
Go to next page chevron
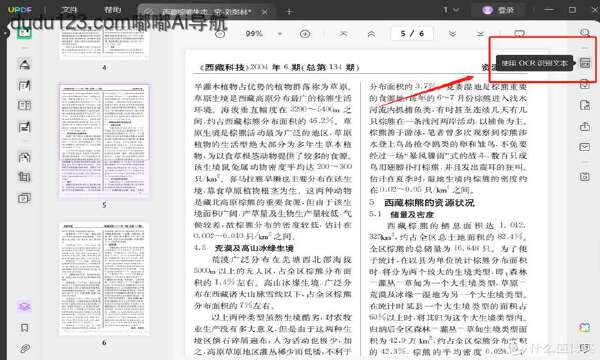click(452, 34)
